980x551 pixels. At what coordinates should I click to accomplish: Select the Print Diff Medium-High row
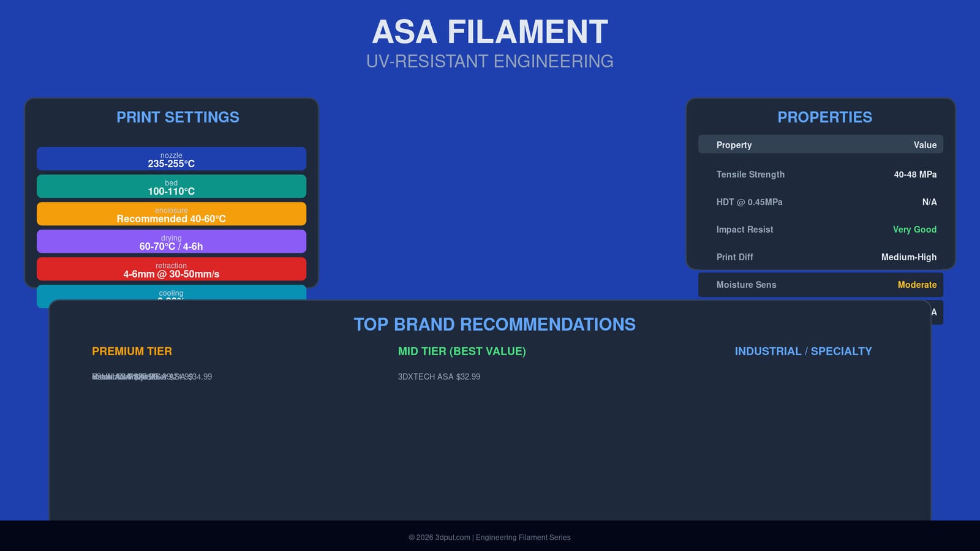coord(820,257)
